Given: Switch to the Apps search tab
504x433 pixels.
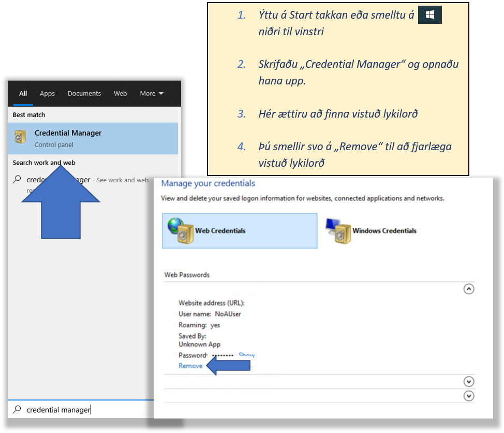Looking at the screenshot, I should tap(47, 94).
